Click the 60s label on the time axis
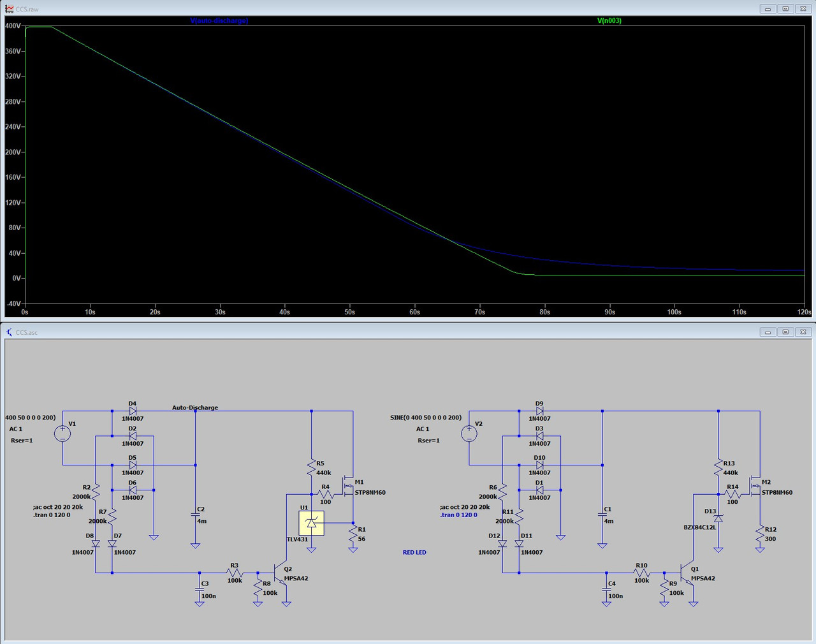The width and height of the screenshot is (816, 644). 415,312
